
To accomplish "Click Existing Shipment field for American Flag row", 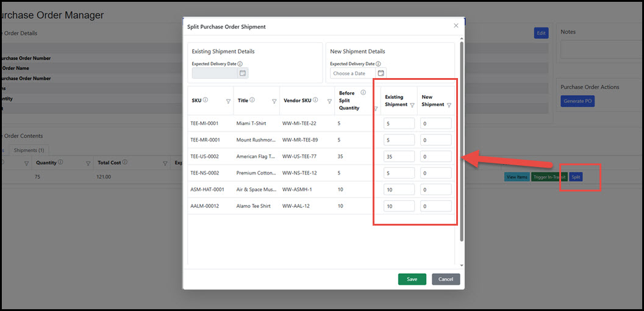I will pos(399,156).
